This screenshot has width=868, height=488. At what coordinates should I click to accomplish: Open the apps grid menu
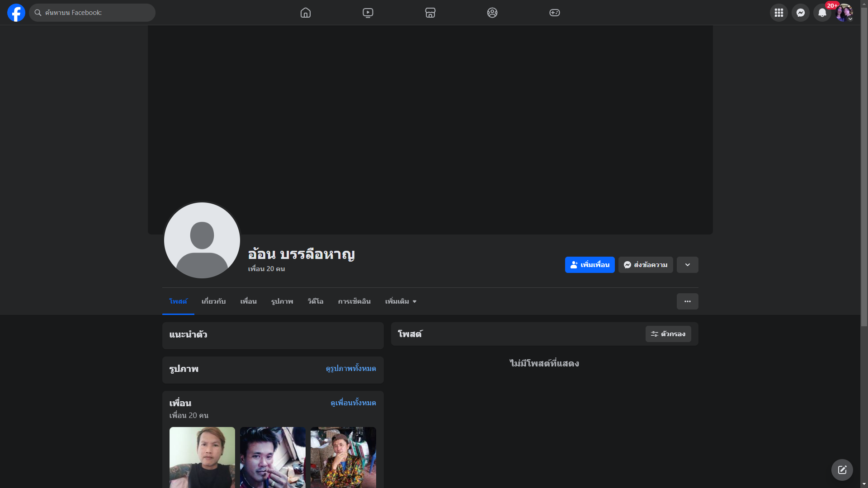pos(779,13)
